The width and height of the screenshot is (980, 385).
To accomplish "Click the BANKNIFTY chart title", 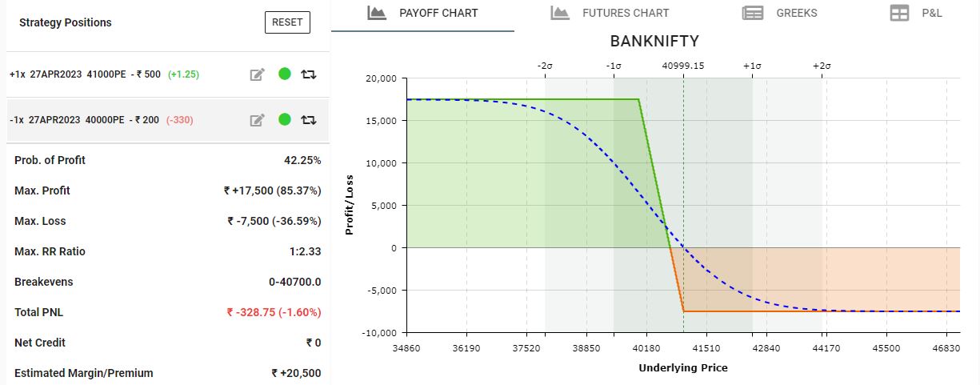I will [x=654, y=41].
